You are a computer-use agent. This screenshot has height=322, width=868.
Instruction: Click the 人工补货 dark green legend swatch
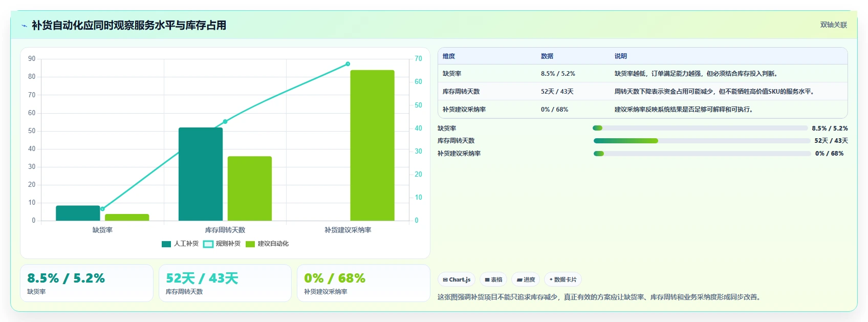click(x=166, y=244)
